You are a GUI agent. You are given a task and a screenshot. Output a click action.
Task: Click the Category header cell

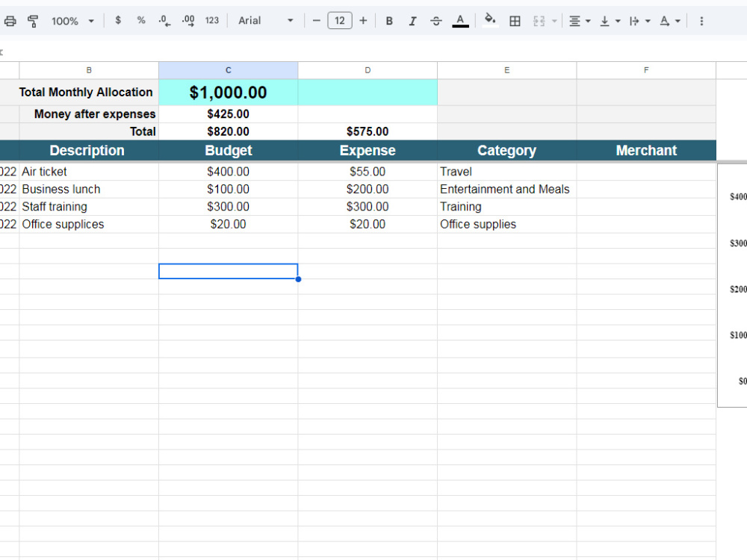point(507,151)
